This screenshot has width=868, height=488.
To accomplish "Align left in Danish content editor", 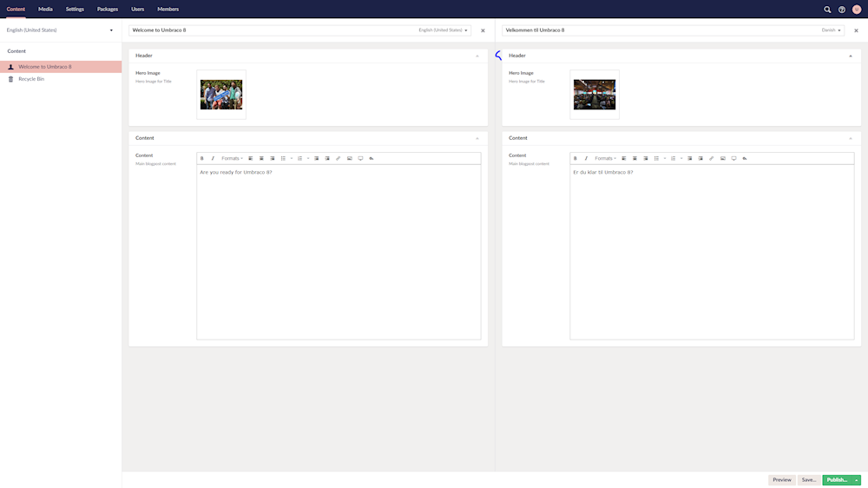I will [x=624, y=158].
